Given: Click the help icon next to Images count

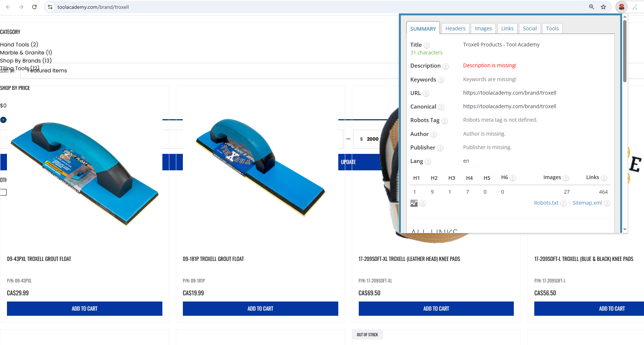Looking at the screenshot, I should coord(566,178).
